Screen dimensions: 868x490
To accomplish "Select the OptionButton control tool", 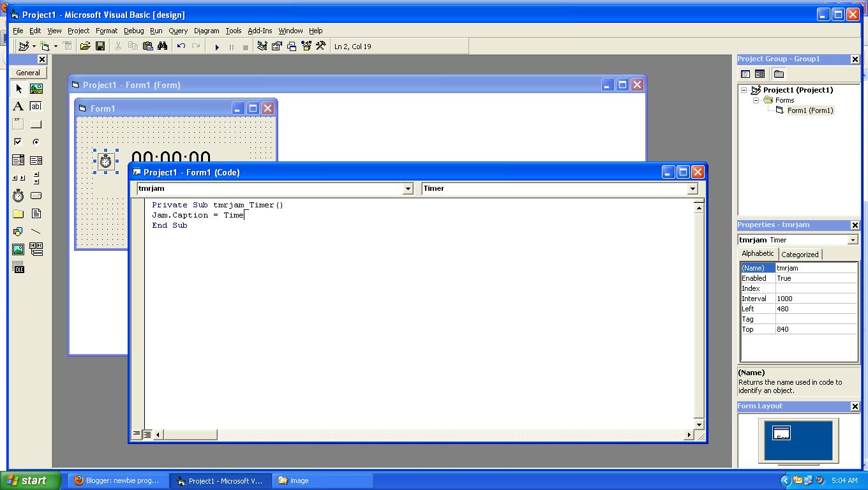I will click(36, 142).
